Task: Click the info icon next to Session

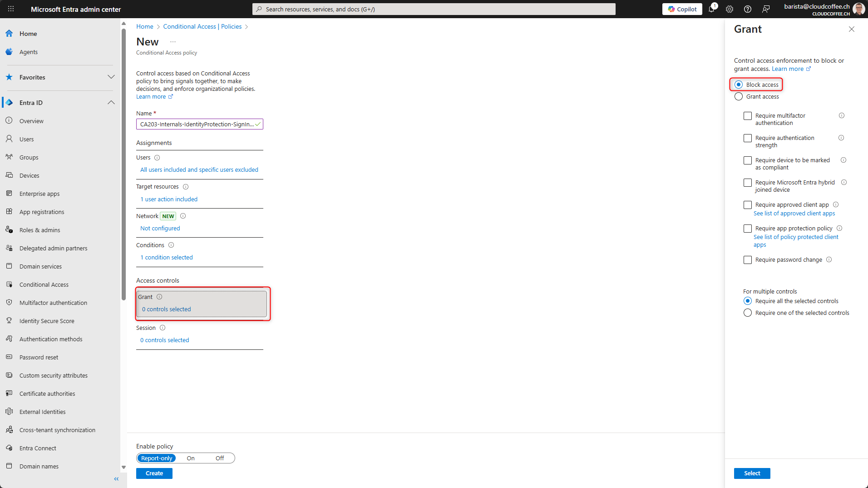Action: [x=163, y=328]
